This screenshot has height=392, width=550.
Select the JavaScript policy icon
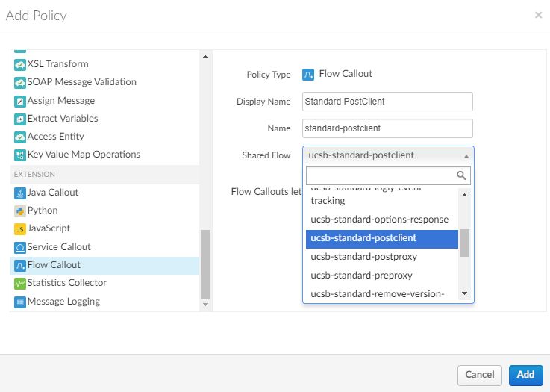point(20,228)
